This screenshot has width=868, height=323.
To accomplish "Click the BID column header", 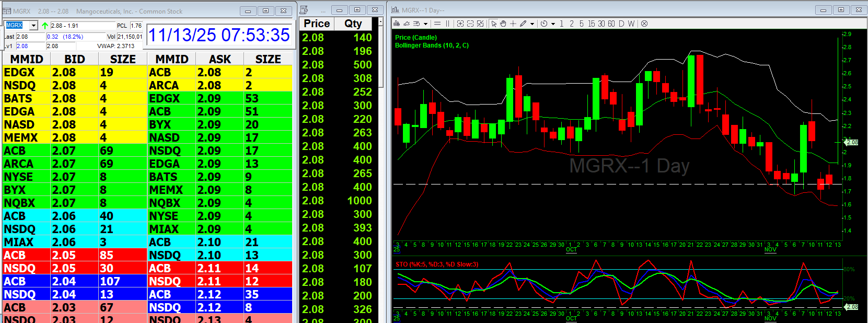I will (74, 59).
